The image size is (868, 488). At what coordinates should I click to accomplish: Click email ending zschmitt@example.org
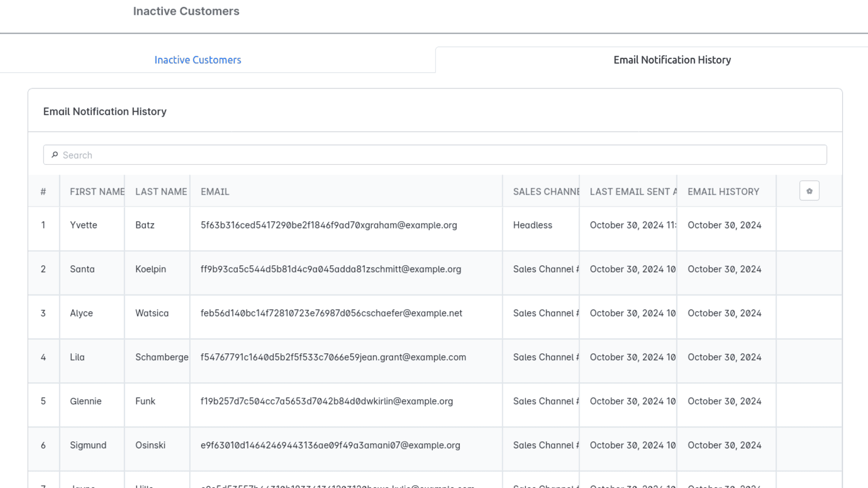[331, 269]
